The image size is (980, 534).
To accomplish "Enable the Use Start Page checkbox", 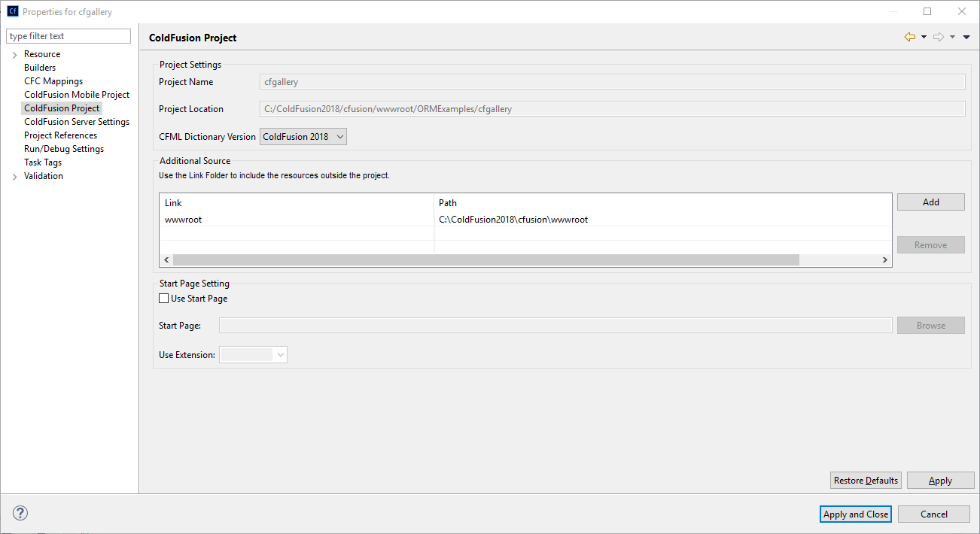I will [x=163, y=298].
